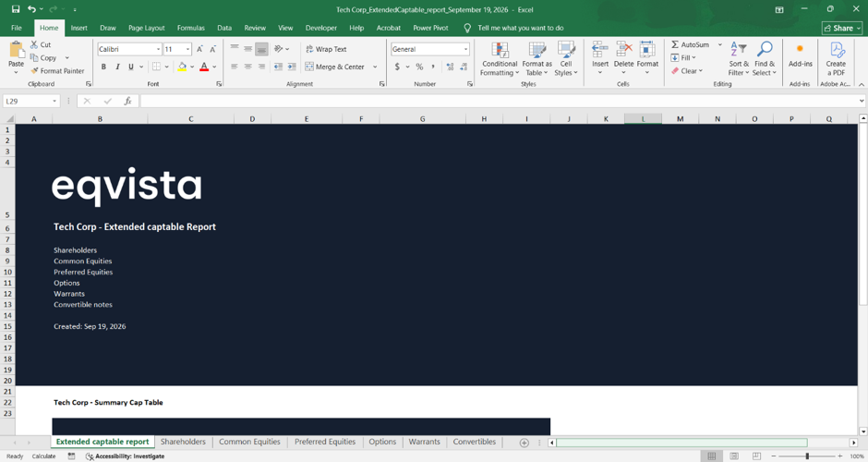Insert cells with the Insert icon
868x462 pixels.
(600, 50)
